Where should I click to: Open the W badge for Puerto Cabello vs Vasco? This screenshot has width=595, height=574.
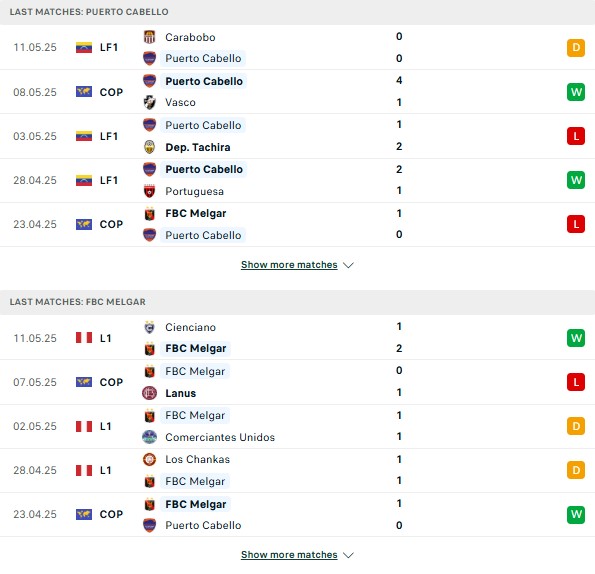pyautogui.click(x=576, y=92)
